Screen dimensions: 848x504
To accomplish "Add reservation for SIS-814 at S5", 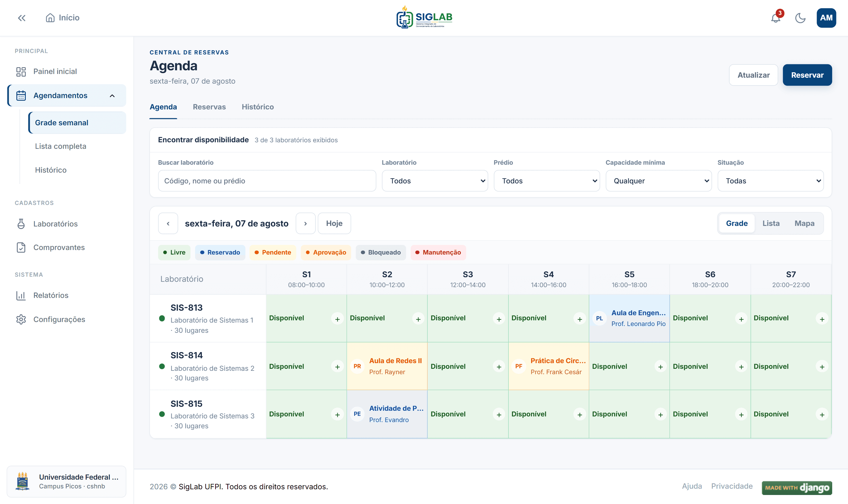I will tap(660, 367).
